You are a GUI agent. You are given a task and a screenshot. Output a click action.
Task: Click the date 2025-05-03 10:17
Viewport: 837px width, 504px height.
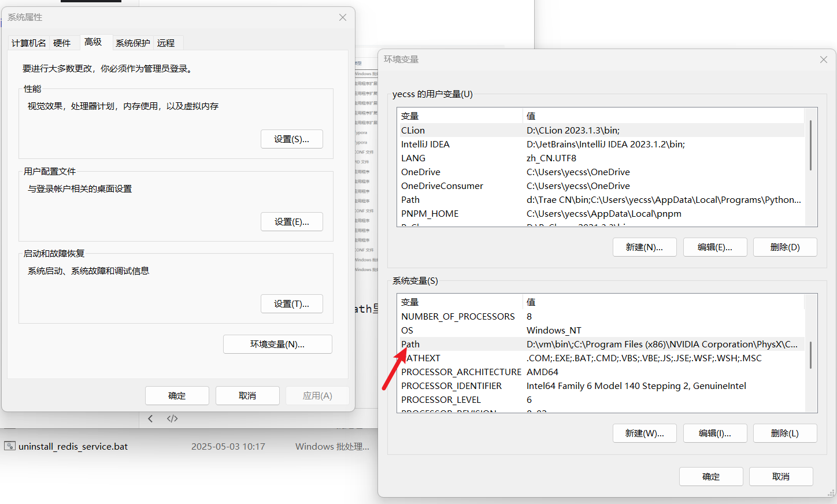(x=228, y=447)
